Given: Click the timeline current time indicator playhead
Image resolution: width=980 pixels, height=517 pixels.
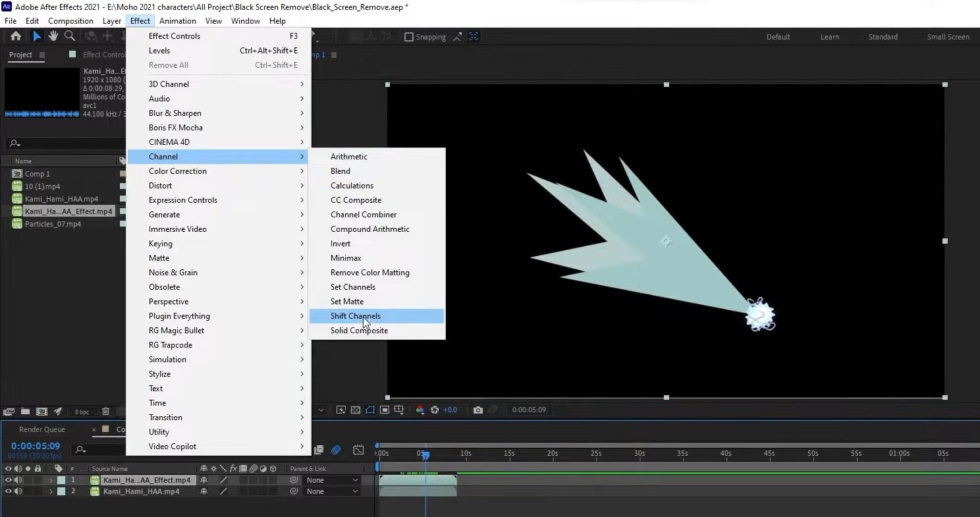Looking at the screenshot, I should coord(425,454).
